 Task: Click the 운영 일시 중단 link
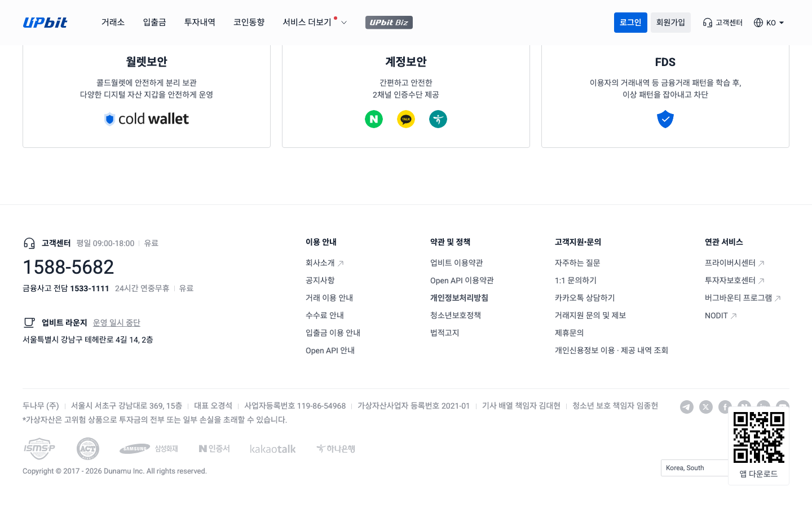pyautogui.click(x=117, y=323)
